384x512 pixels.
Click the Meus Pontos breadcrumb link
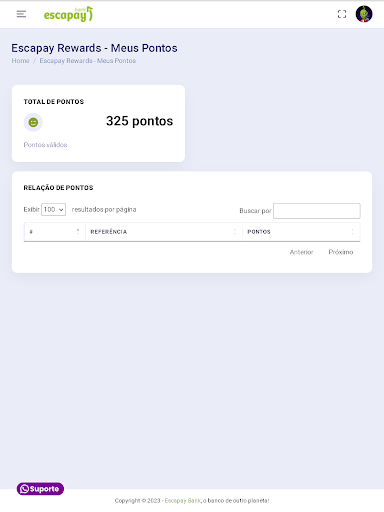[88, 61]
